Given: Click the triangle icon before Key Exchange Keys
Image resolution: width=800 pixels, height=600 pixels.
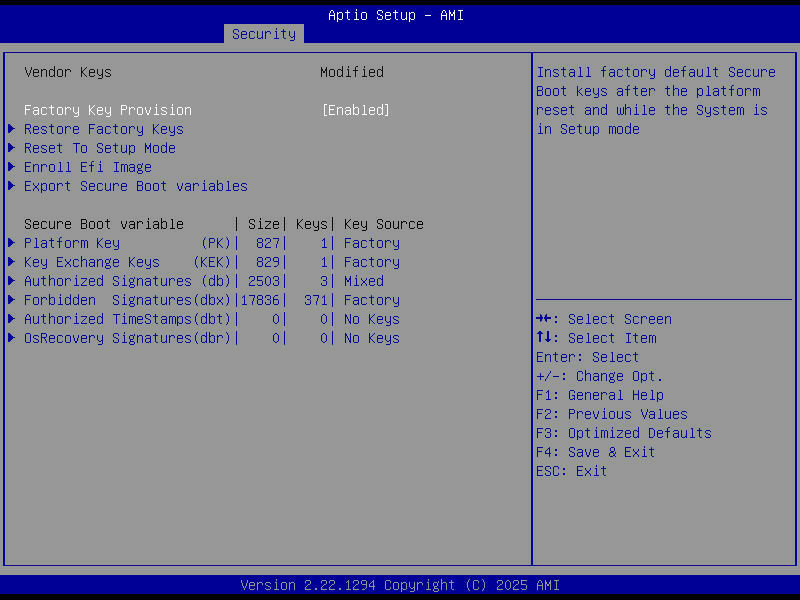Looking at the screenshot, I should [x=11, y=261].
